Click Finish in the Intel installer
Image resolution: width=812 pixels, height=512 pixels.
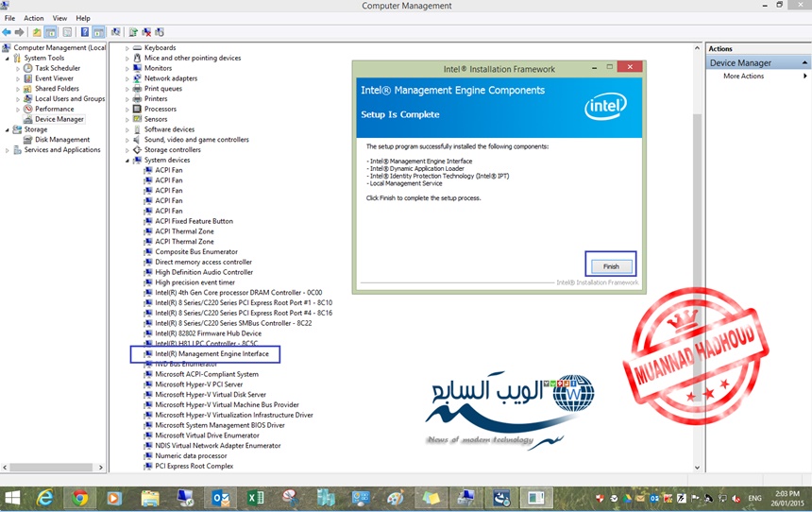click(x=611, y=266)
